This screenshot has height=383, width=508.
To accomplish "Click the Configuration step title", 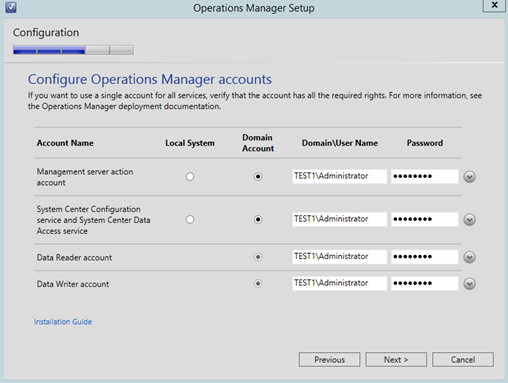I will [x=46, y=33].
